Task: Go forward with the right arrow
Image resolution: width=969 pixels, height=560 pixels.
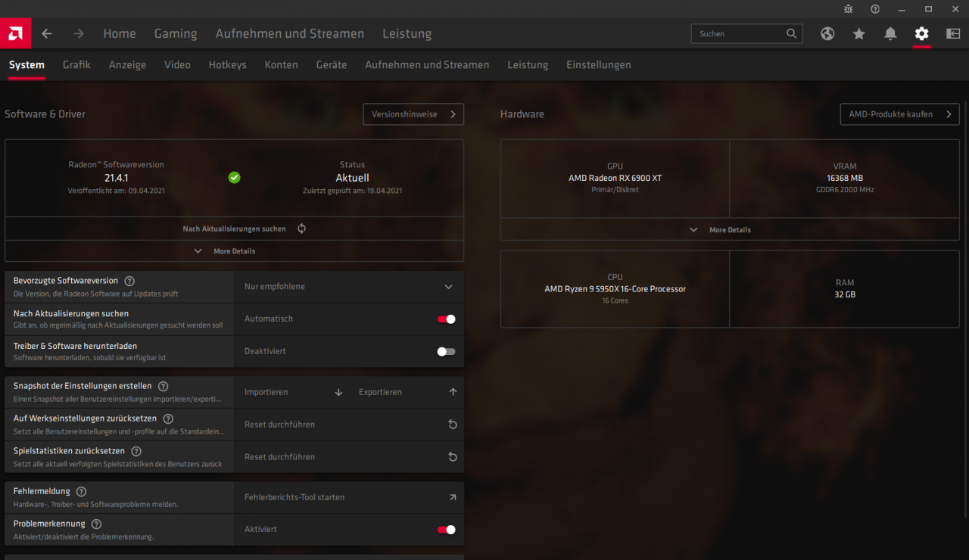Action: (79, 33)
